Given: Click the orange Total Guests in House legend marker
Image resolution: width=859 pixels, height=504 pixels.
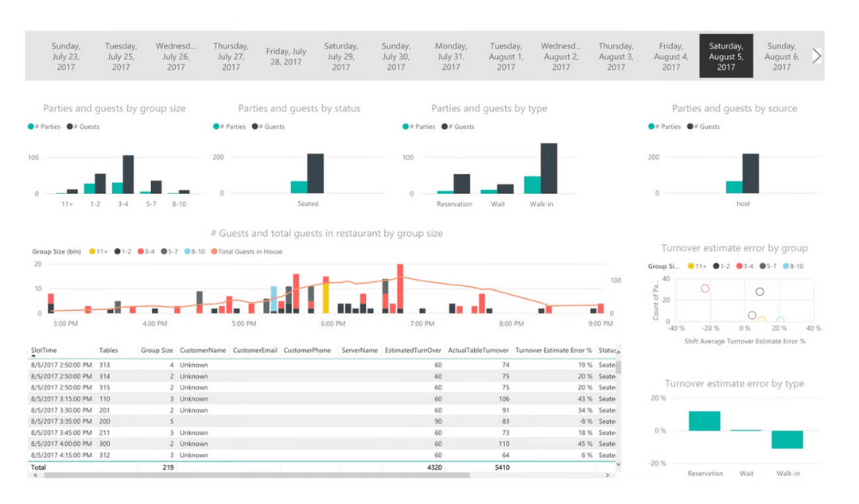Looking at the screenshot, I should point(215,250).
